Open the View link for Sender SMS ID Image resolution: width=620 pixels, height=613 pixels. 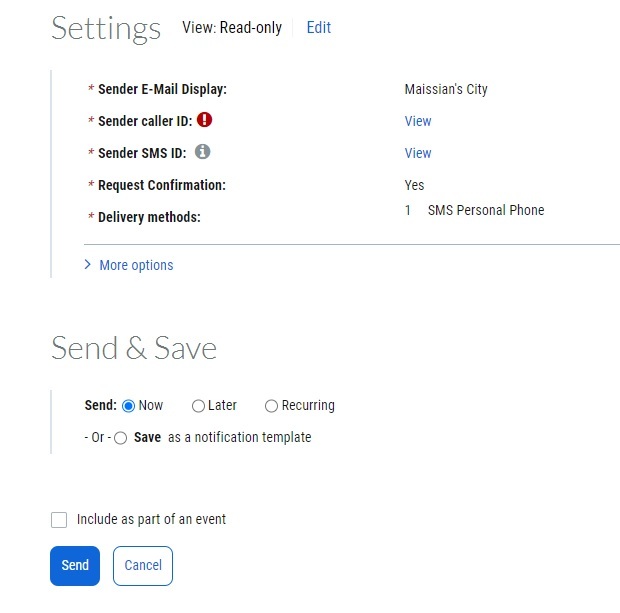tap(418, 153)
